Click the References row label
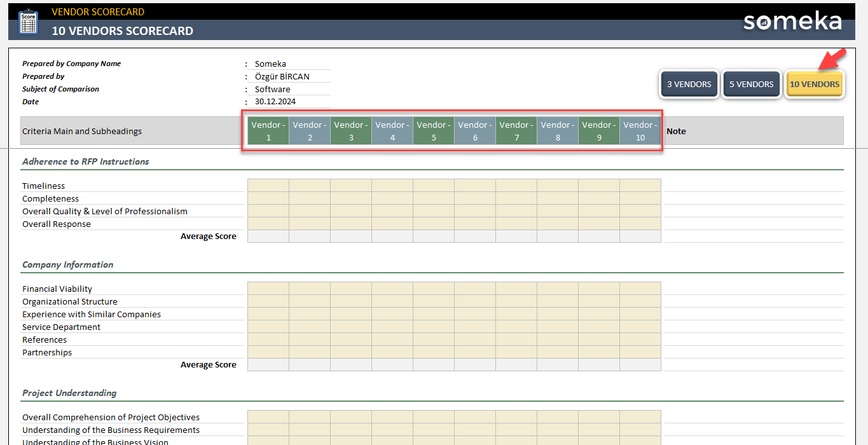The image size is (868, 445). click(44, 339)
